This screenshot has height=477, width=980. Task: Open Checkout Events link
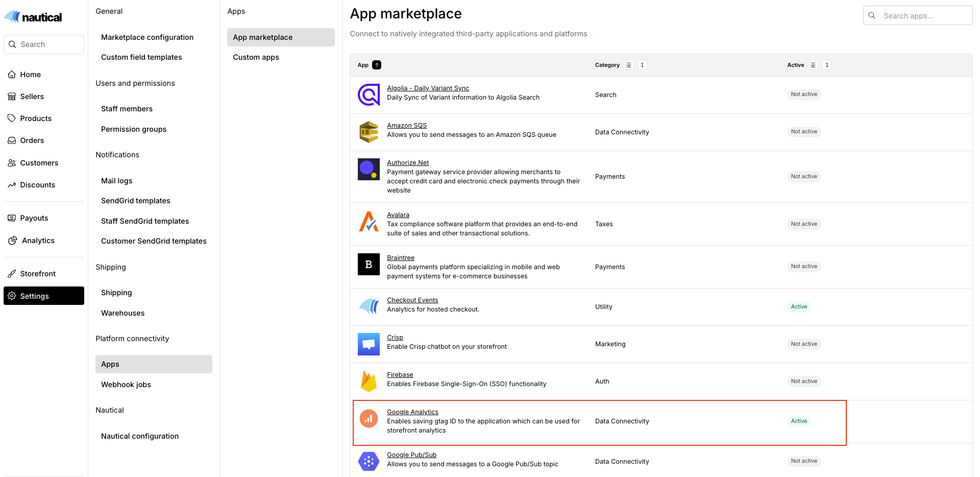(412, 300)
